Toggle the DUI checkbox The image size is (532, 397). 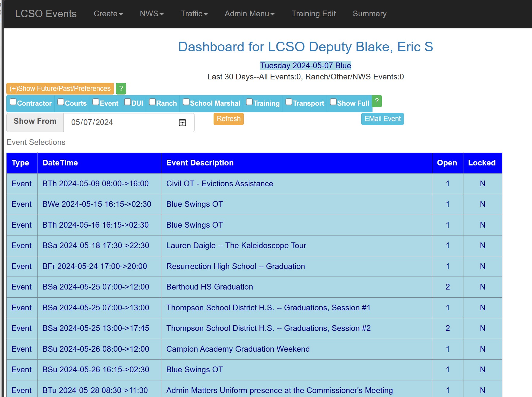(x=127, y=102)
